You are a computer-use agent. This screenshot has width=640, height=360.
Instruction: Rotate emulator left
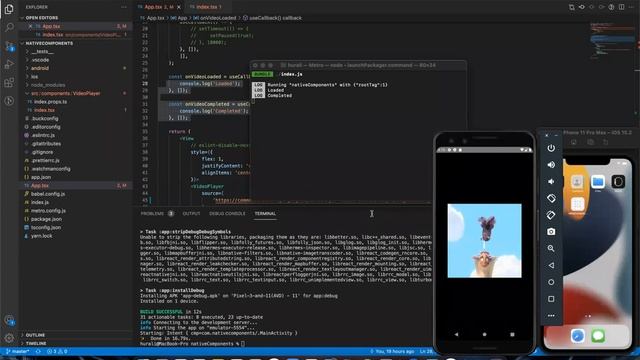pos(551,198)
